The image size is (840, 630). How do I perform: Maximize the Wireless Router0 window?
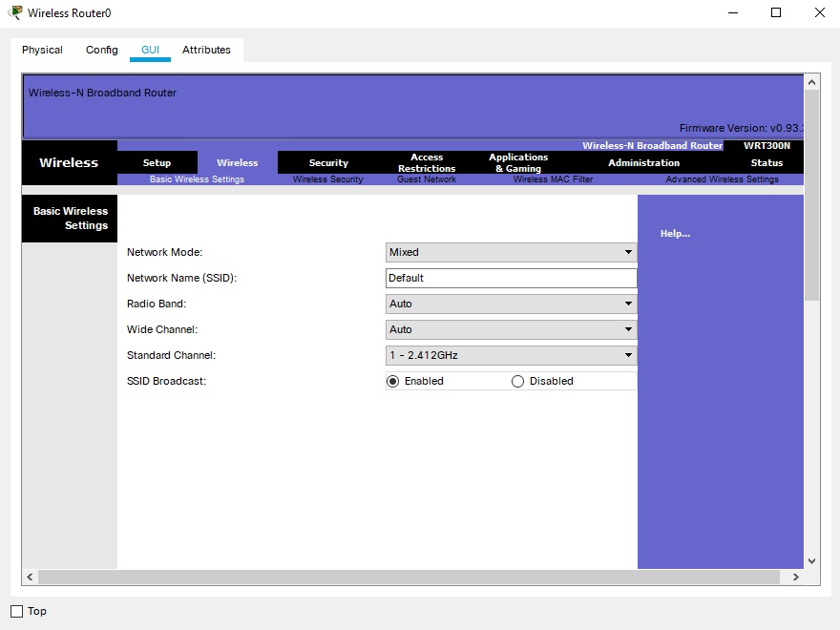click(x=776, y=12)
